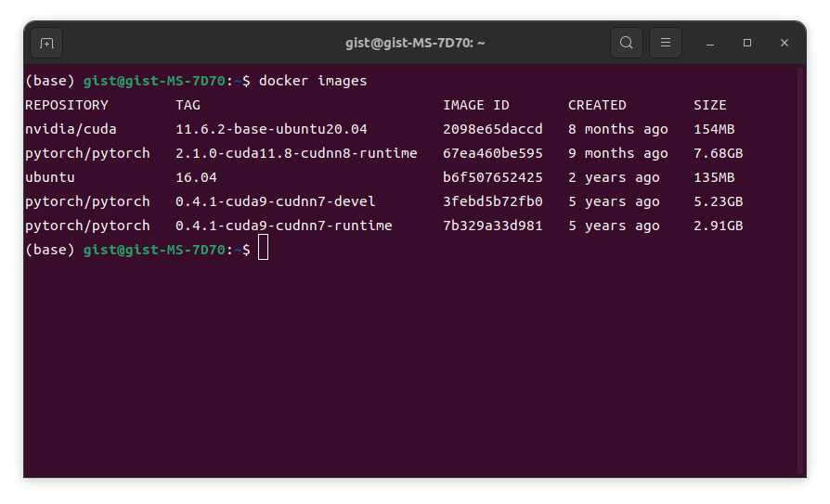The width and height of the screenshot is (830, 504).
Task: Click the terminal cursor at prompt
Action: pyautogui.click(x=263, y=248)
